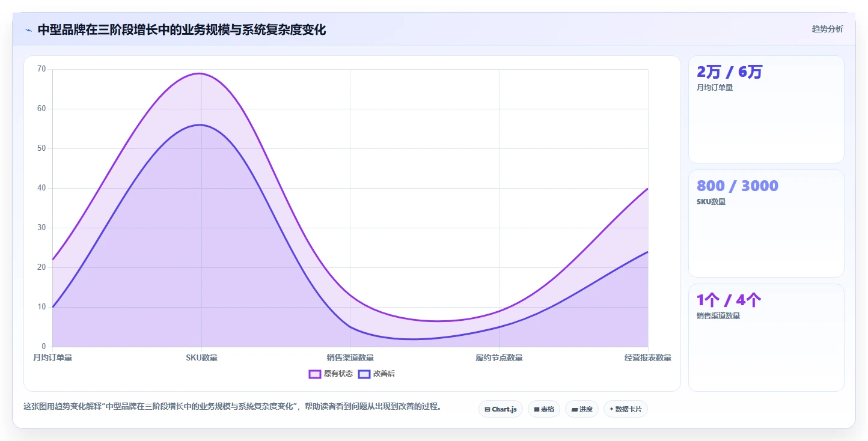Click the 改善后 legend label
Viewport: 868px width, 441px height.
(x=384, y=374)
